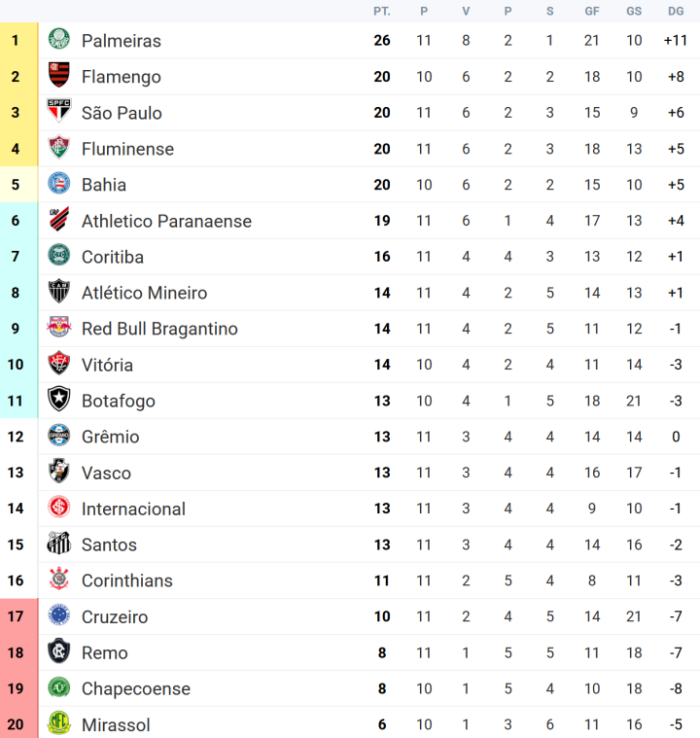Click the Botafogo star crest
This screenshot has width=700, height=738.
[59, 401]
